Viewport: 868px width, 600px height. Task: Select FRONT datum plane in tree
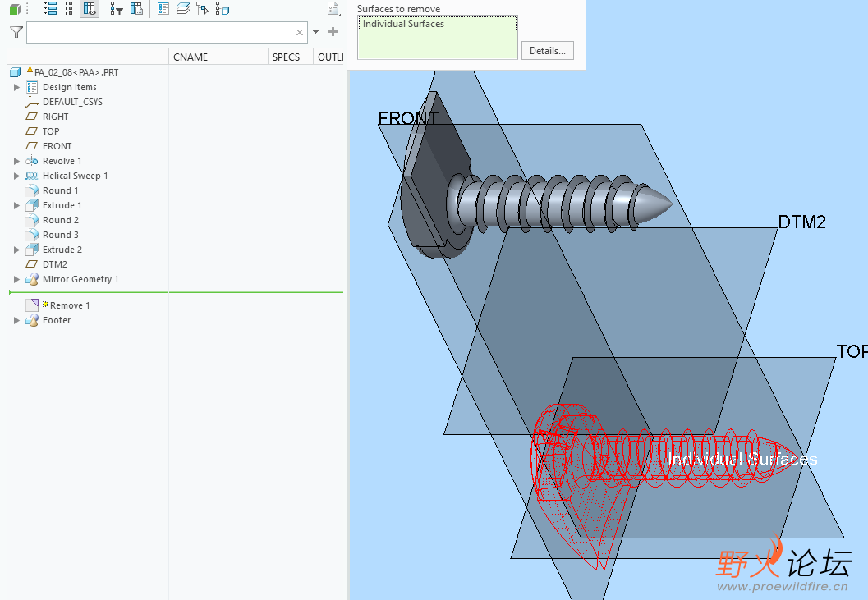[x=57, y=146]
